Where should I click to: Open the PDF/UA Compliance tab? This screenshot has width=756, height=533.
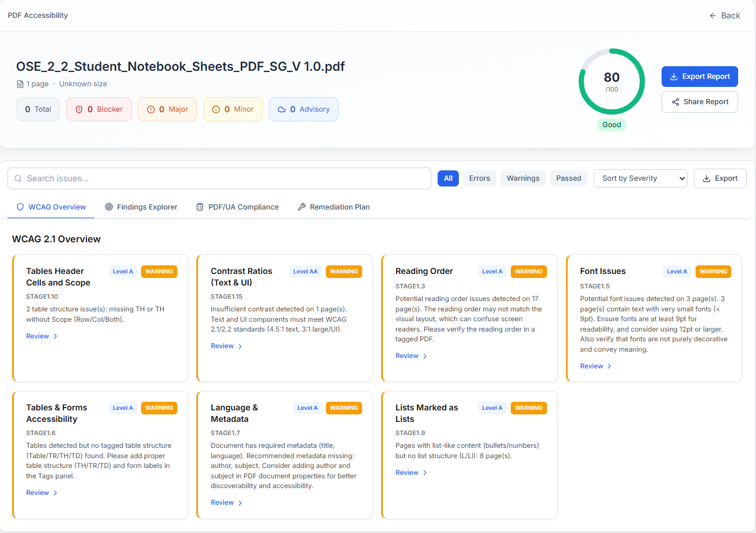237,207
